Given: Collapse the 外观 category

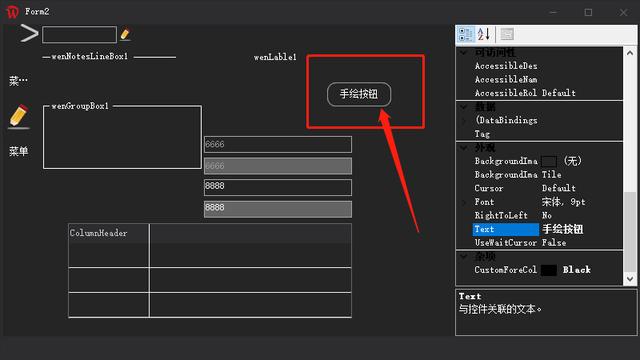Looking at the screenshot, I should click(x=464, y=148).
